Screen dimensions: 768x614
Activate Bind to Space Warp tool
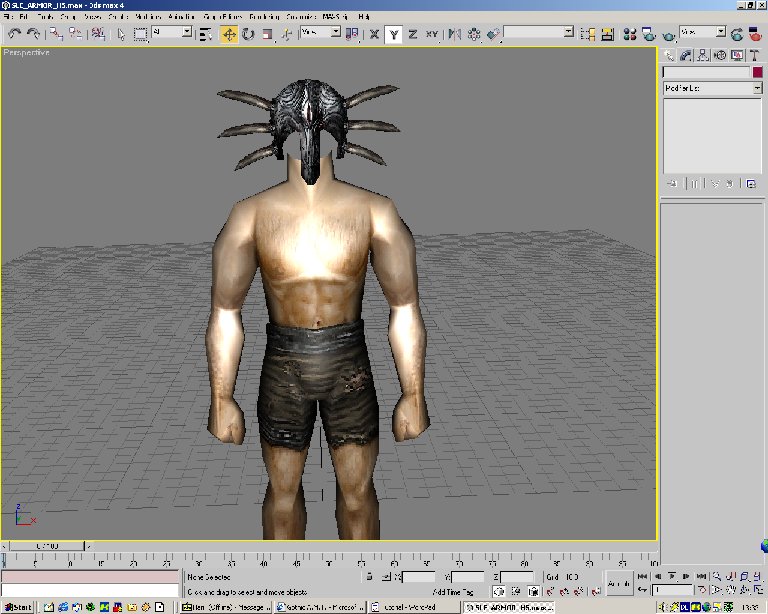point(98,34)
